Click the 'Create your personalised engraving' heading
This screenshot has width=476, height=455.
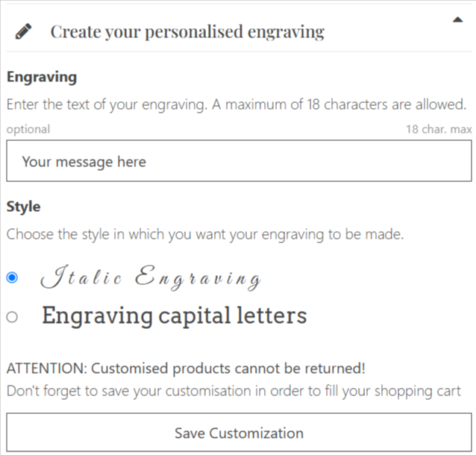tap(187, 32)
